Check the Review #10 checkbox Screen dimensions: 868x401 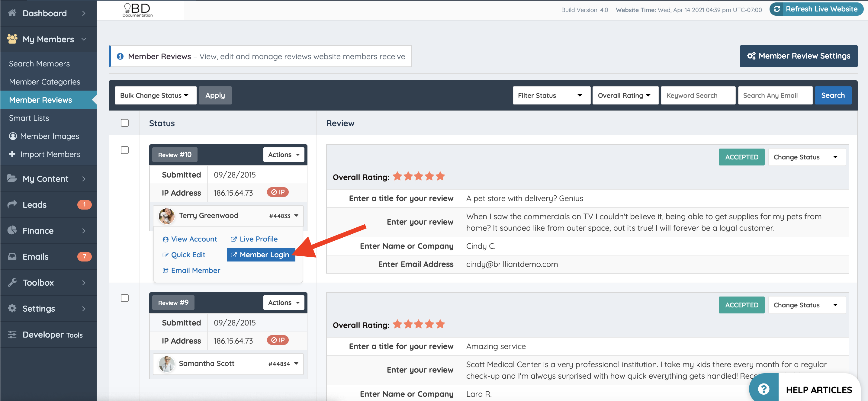[x=125, y=150]
